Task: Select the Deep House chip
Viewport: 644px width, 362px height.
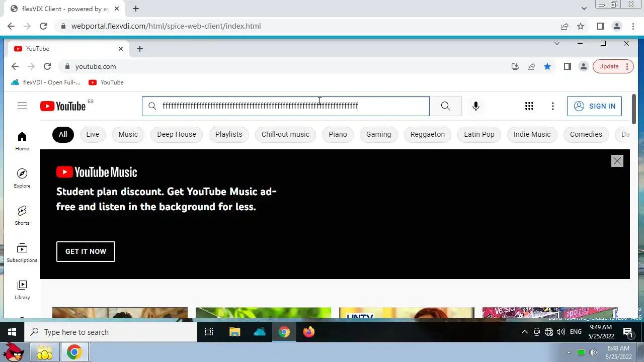Action: pos(177,134)
